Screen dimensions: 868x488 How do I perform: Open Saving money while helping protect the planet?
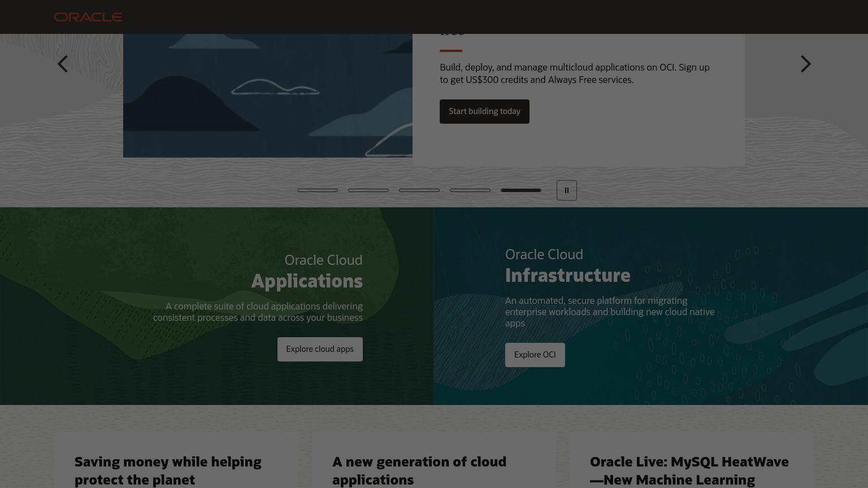[x=168, y=470]
